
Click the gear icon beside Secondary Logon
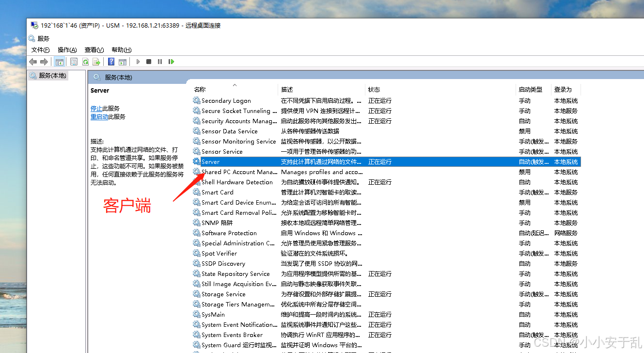(x=196, y=100)
